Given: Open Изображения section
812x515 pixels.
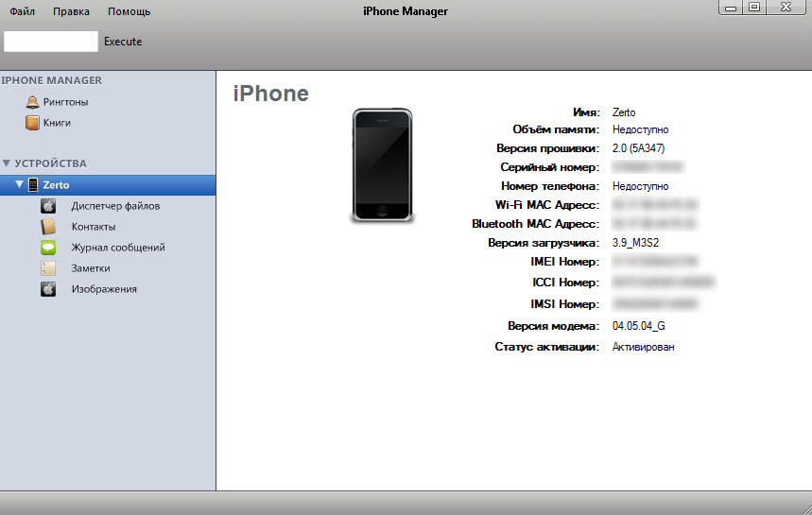Looking at the screenshot, I should (104, 289).
